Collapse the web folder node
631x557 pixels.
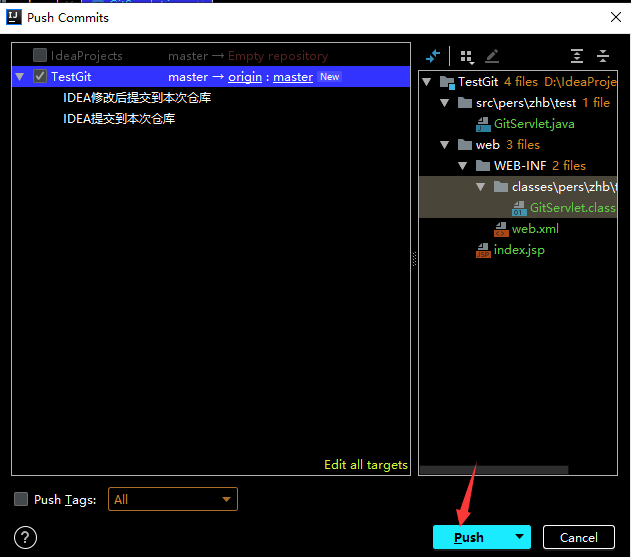(445, 145)
